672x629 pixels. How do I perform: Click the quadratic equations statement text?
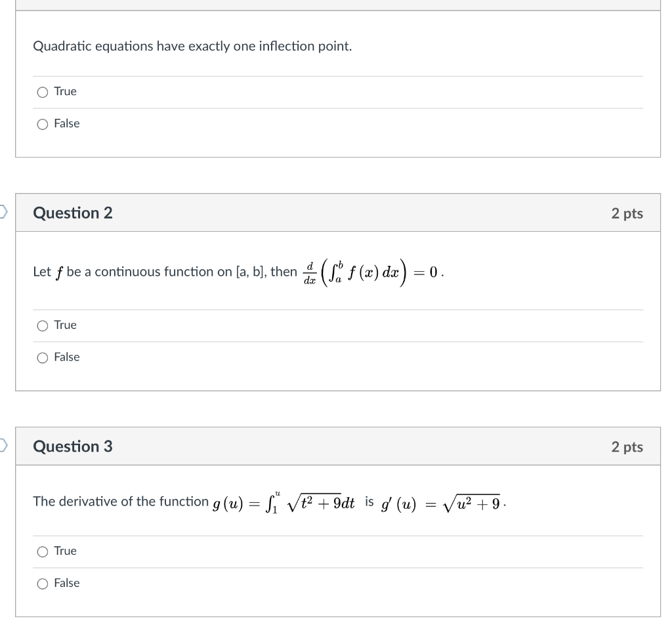(193, 46)
